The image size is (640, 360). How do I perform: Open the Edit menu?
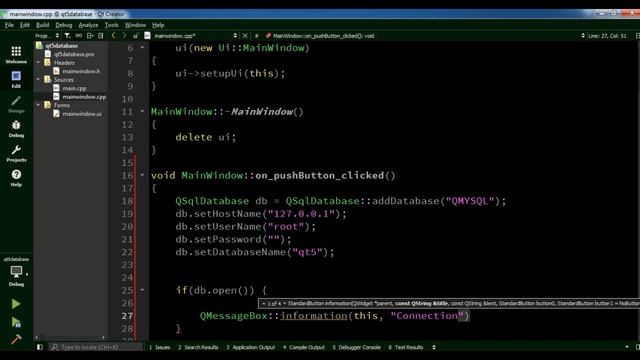25,25
